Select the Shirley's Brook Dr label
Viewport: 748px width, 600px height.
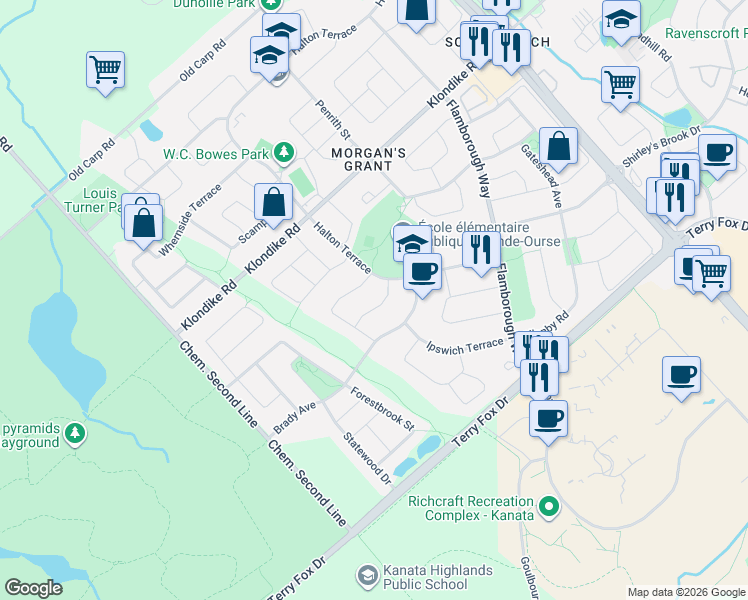[662, 146]
